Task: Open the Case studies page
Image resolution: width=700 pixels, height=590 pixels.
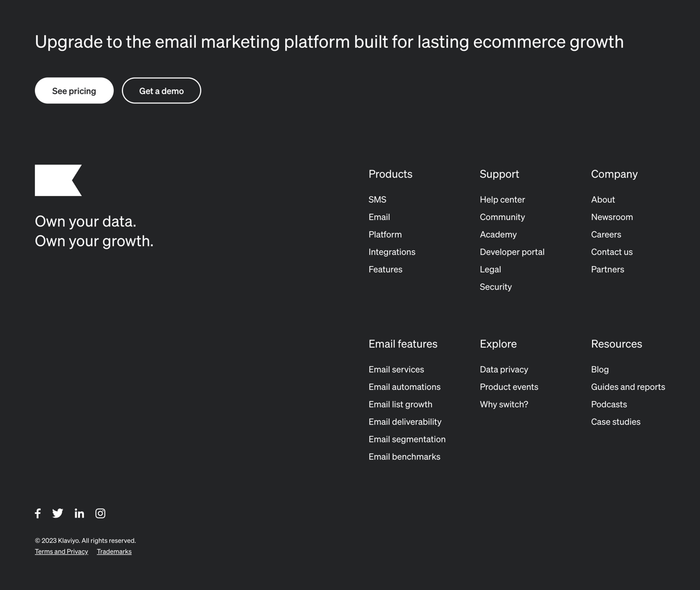Action: (615, 421)
